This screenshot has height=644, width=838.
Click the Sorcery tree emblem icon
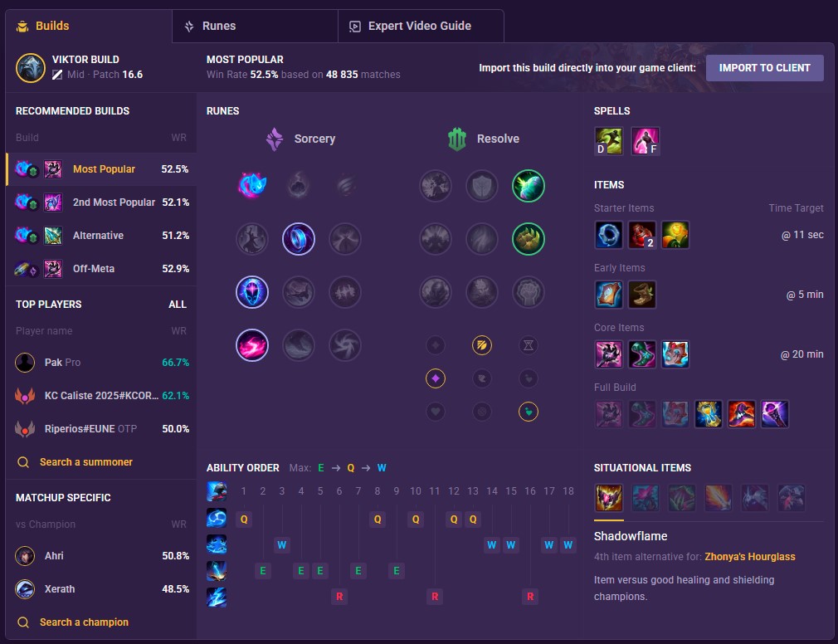click(x=275, y=139)
